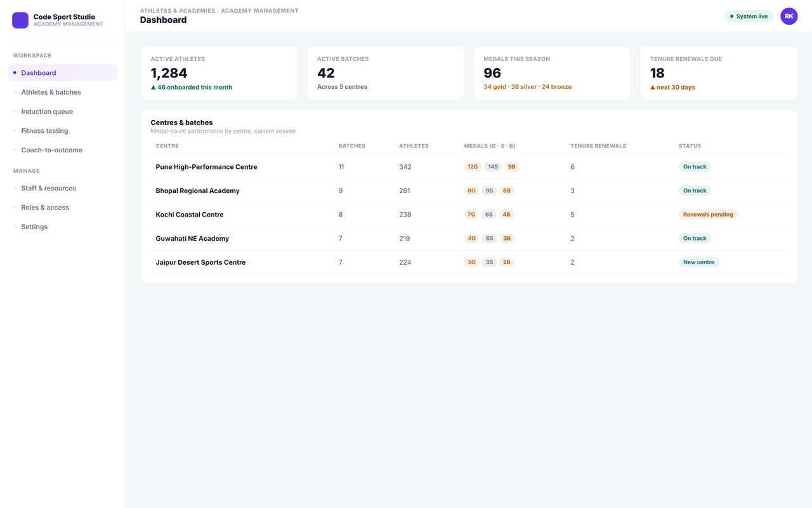
Task: Click the Active Athletes 1,284 card
Action: pyautogui.click(x=219, y=73)
